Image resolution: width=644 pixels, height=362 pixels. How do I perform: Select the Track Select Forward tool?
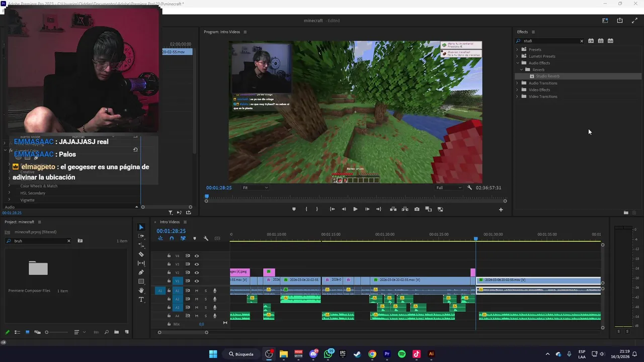141,236
